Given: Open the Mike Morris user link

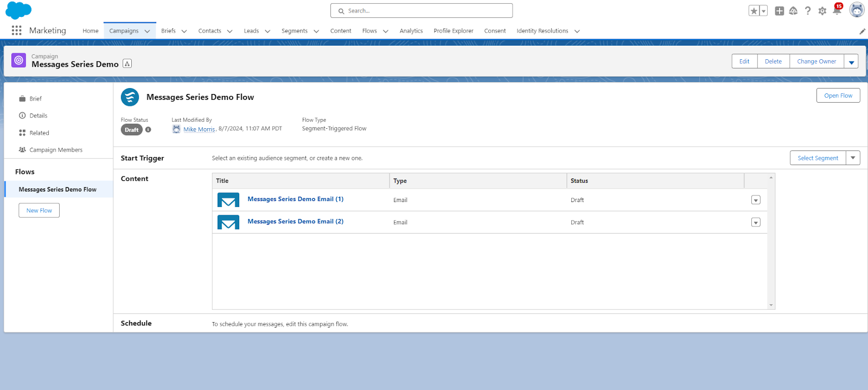Looking at the screenshot, I should pyautogui.click(x=199, y=129).
